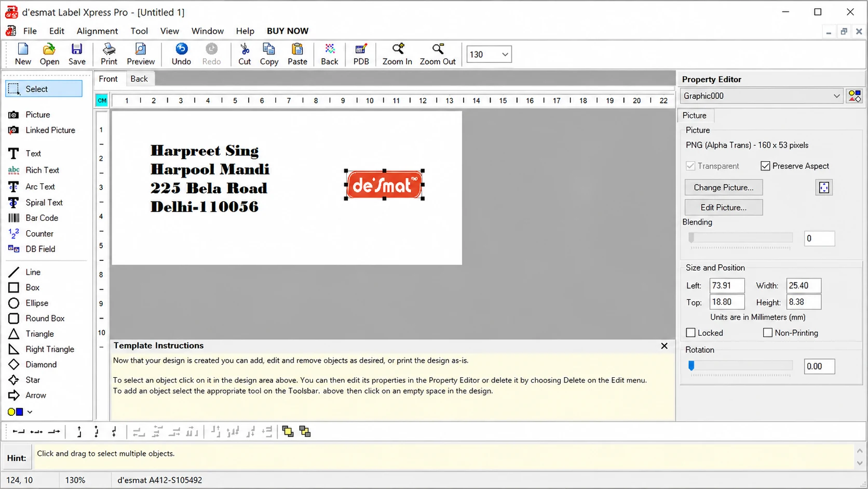Enable the Locked checkbox
This screenshot has width=868, height=489.
(x=691, y=333)
